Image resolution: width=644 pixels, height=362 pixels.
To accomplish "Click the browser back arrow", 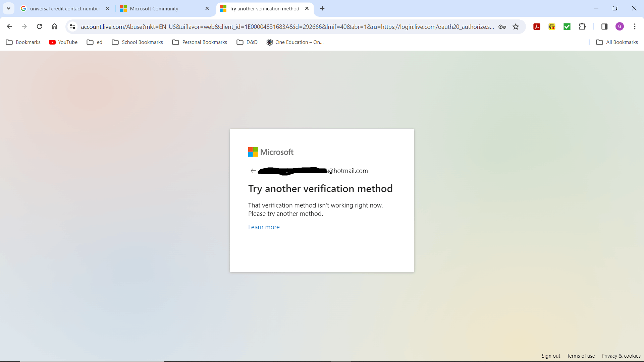I will [9, 26].
